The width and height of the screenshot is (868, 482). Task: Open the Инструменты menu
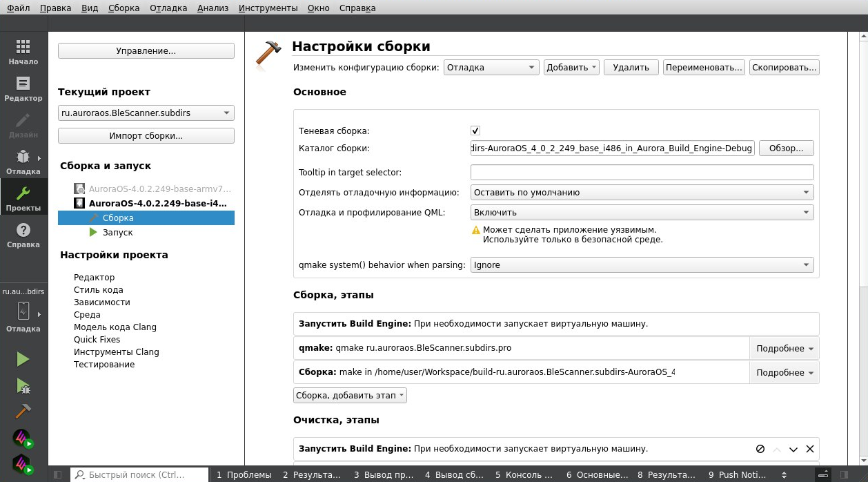point(268,8)
